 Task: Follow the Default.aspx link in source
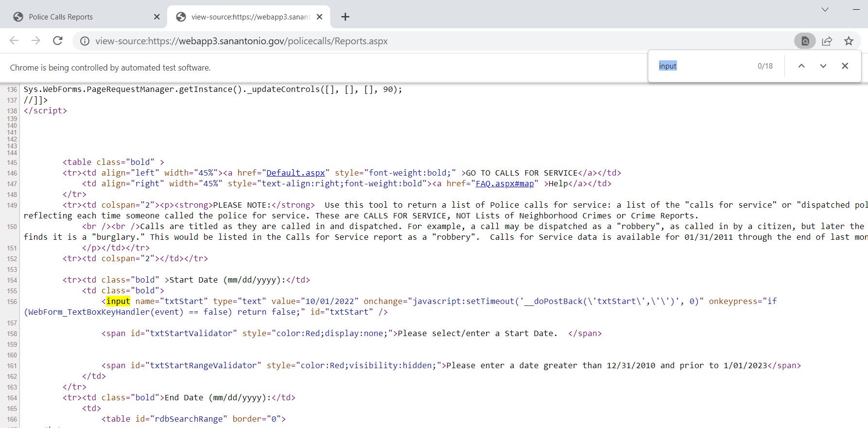295,173
